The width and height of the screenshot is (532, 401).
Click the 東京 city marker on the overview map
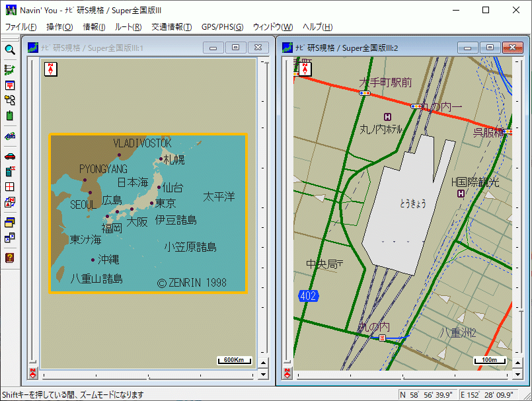152,203
